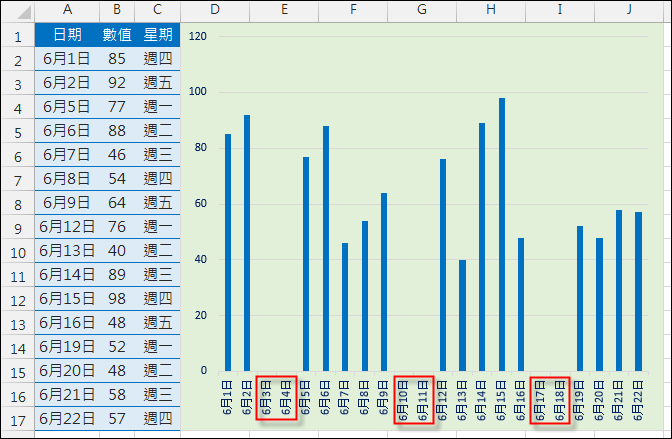This screenshot has width=672, height=439.
Task: Select column F header
Action: (353, 10)
